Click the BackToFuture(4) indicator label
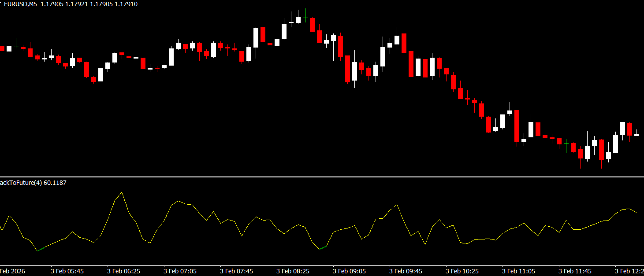 [x=20, y=183]
